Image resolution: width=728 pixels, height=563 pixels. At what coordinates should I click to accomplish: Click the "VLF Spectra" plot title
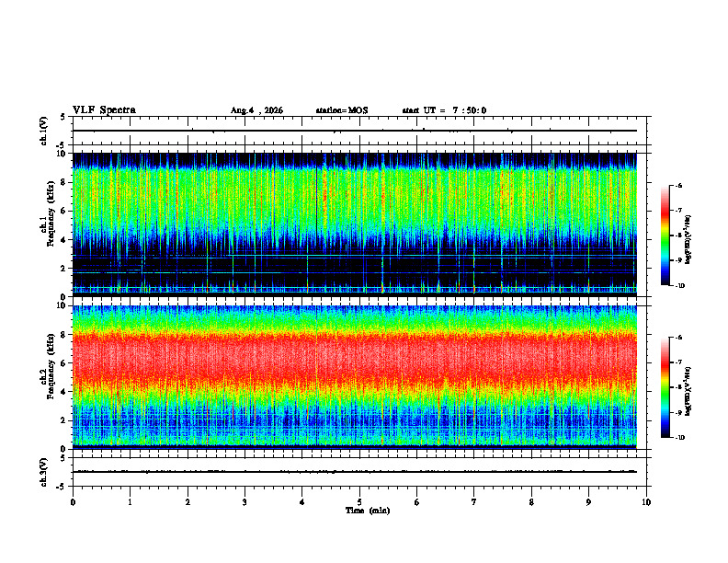104,110
